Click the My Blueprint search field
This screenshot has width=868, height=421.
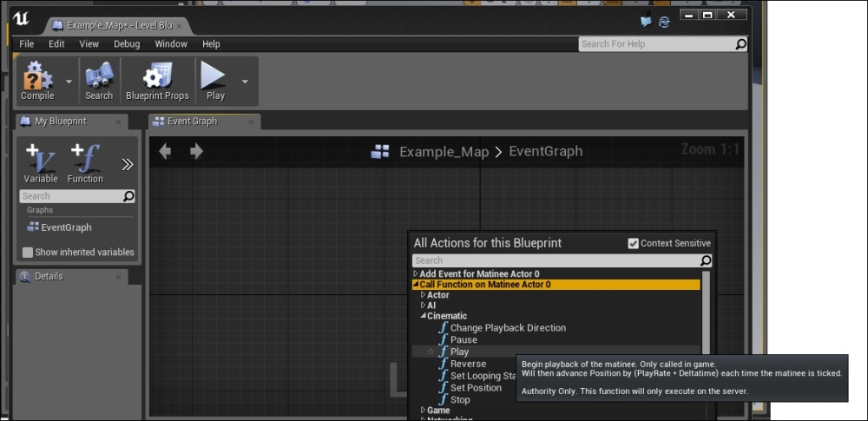[x=77, y=196]
